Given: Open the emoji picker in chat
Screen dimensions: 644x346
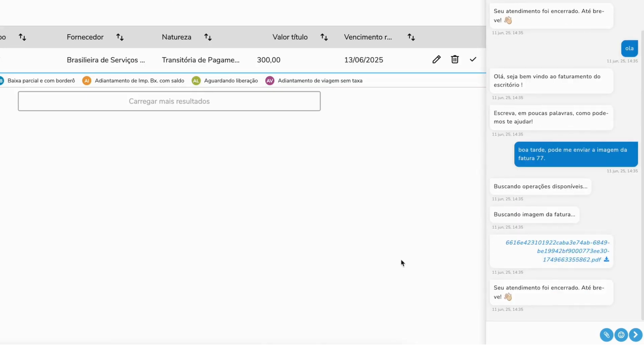Looking at the screenshot, I should click(621, 334).
